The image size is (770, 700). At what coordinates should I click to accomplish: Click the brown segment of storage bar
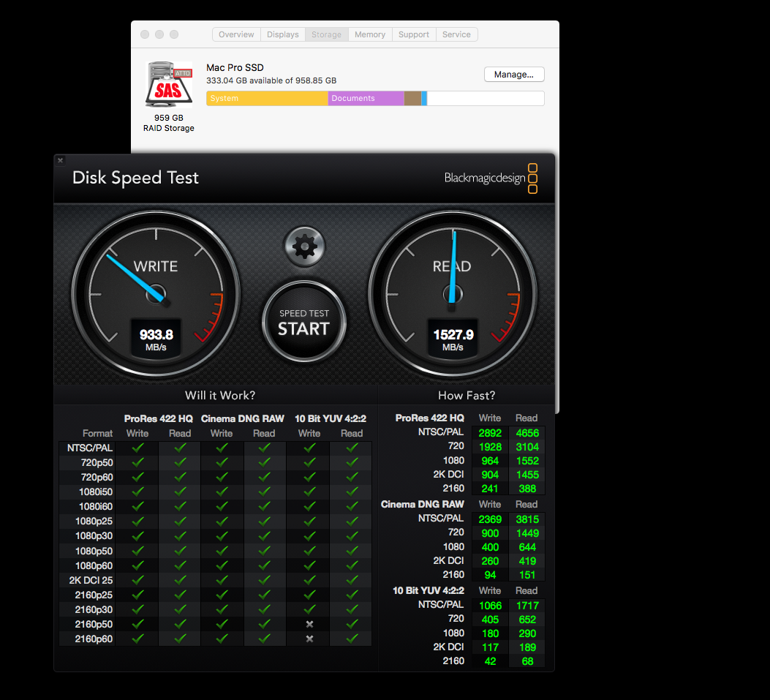point(412,98)
